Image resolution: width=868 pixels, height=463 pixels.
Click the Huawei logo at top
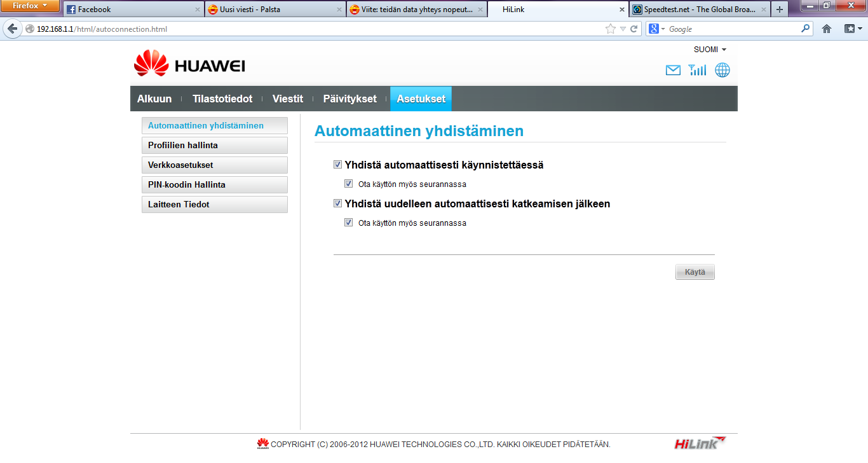tap(189, 64)
